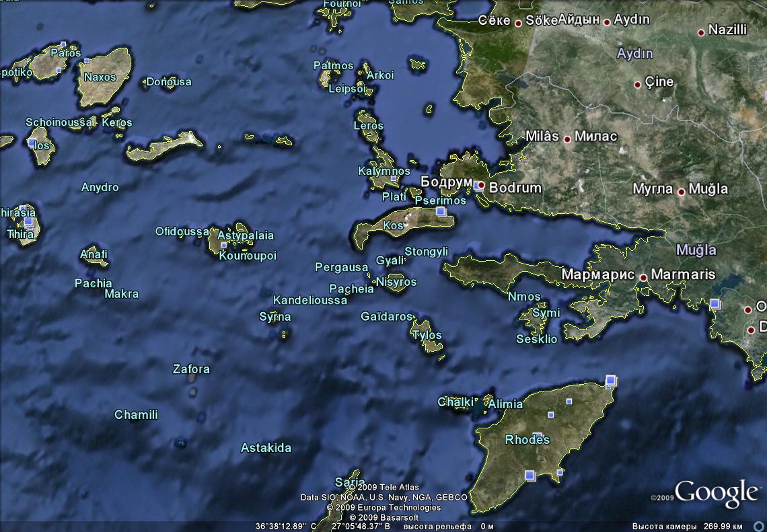Click the blue placemark on Kalymnos island

click(x=394, y=178)
